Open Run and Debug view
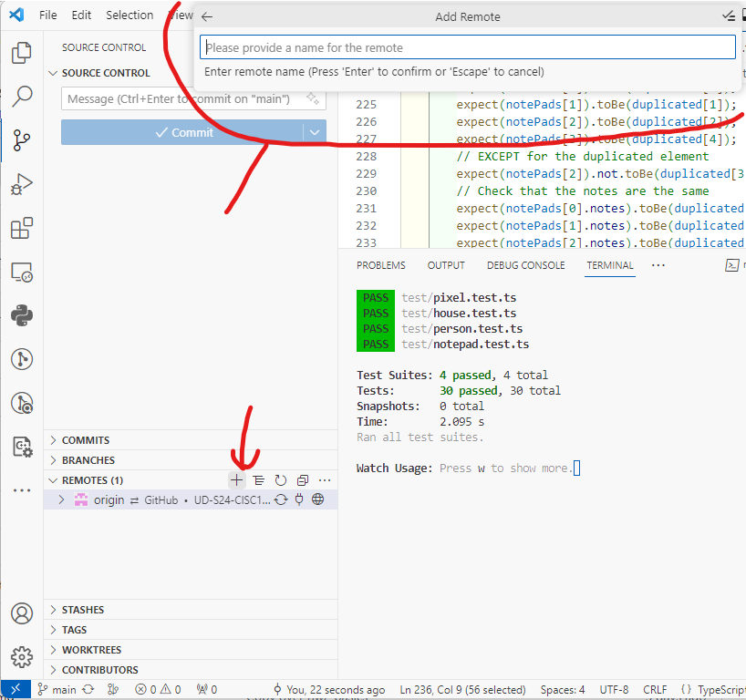Viewport: 746px width, 700px height. [21, 185]
